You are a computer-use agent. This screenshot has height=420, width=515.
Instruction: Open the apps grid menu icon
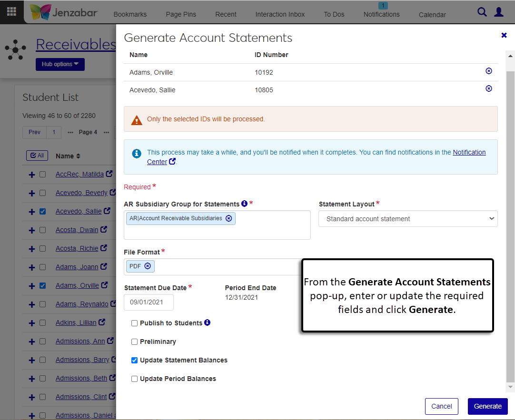11,12
